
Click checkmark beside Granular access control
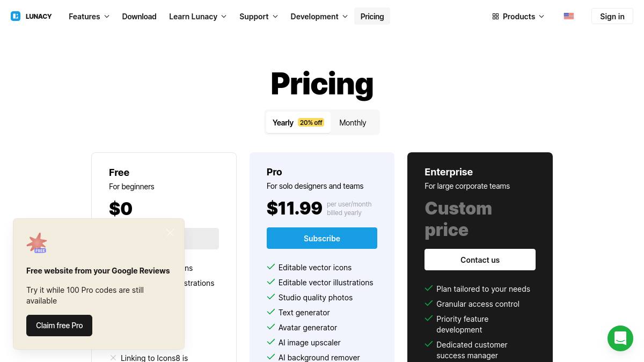tap(429, 303)
